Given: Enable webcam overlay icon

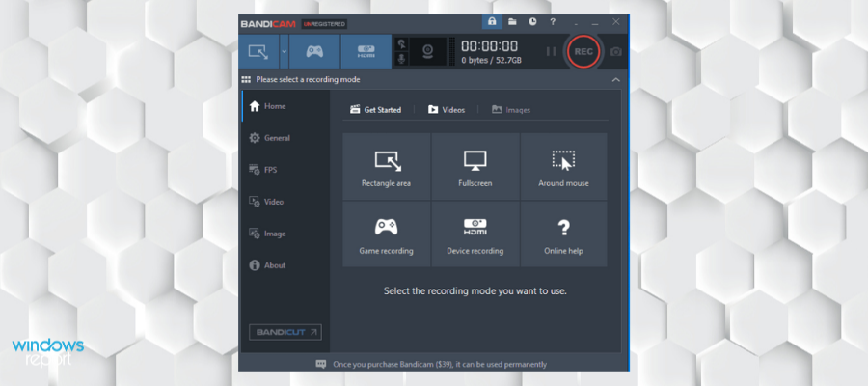Looking at the screenshot, I should 427,51.
